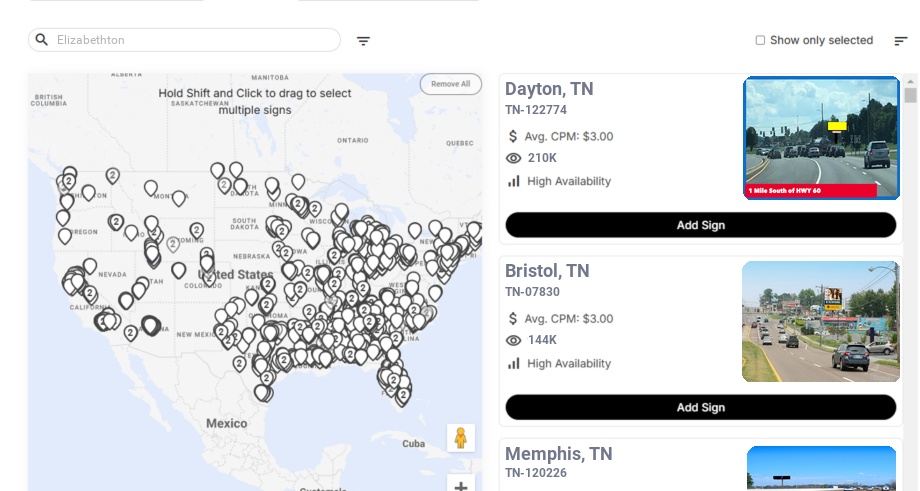
Task: Open the filter icon beside search box
Action: pyautogui.click(x=363, y=41)
